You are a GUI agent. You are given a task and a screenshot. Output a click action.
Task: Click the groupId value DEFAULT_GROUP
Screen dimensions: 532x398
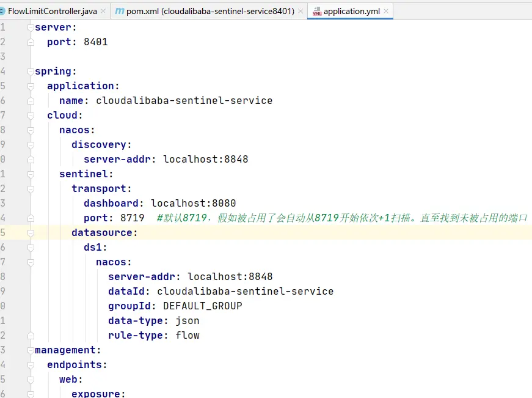click(x=203, y=306)
